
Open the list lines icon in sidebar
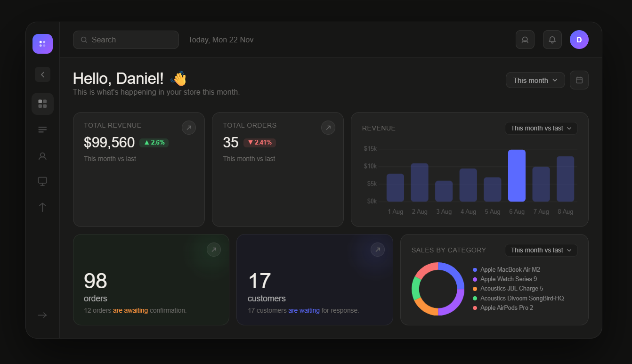42,129
